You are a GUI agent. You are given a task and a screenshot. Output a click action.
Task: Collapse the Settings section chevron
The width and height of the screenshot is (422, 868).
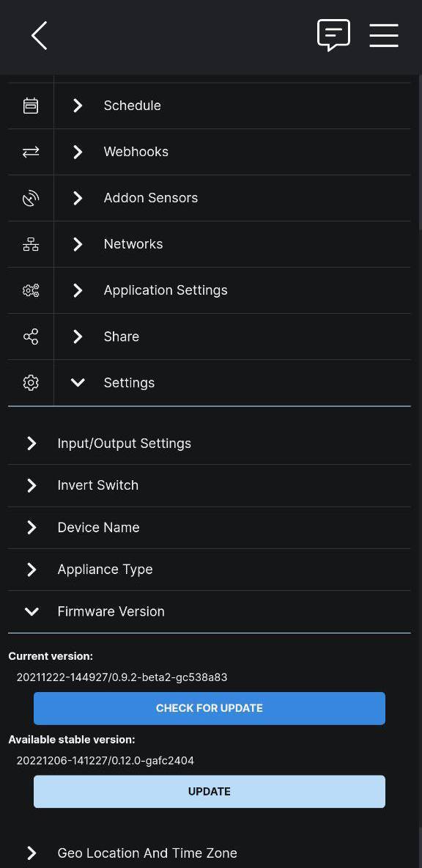[x=78, y=383]
